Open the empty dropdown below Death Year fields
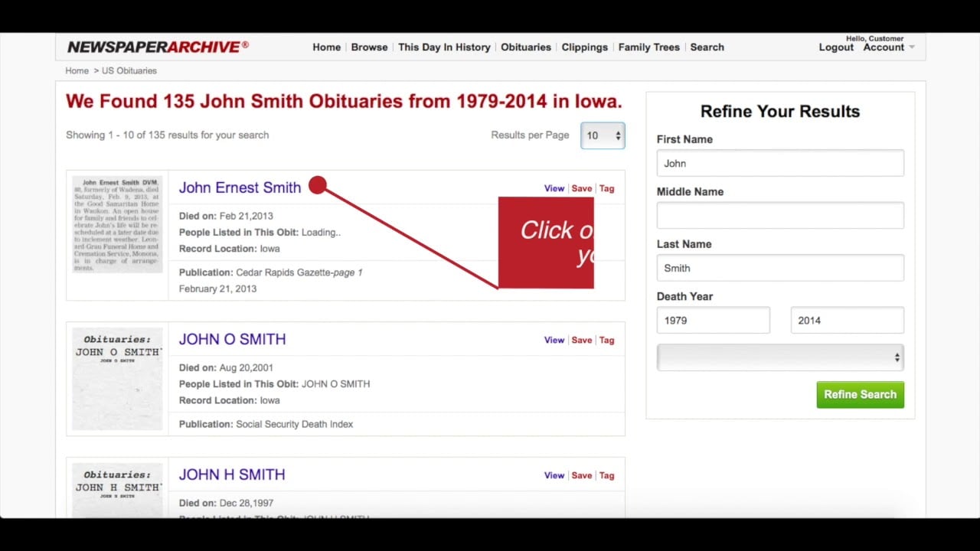The image size is (980, 551). click(x=779, y=357)
